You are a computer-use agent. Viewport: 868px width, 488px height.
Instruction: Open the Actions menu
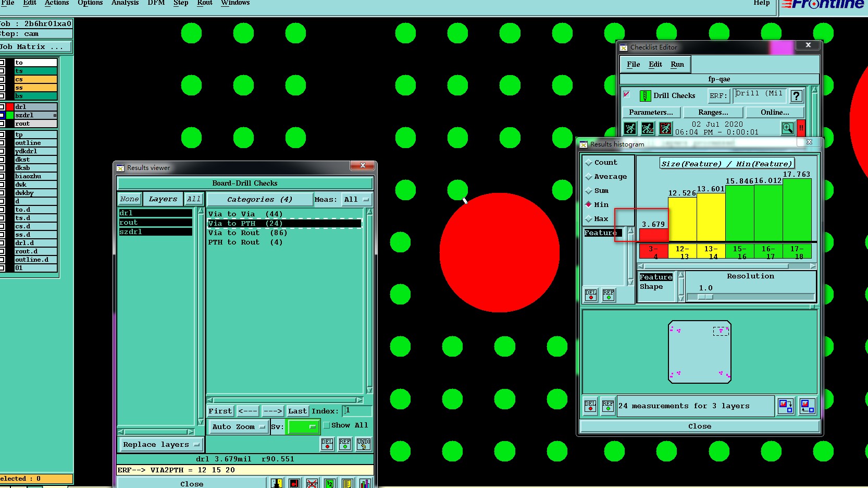57,3
